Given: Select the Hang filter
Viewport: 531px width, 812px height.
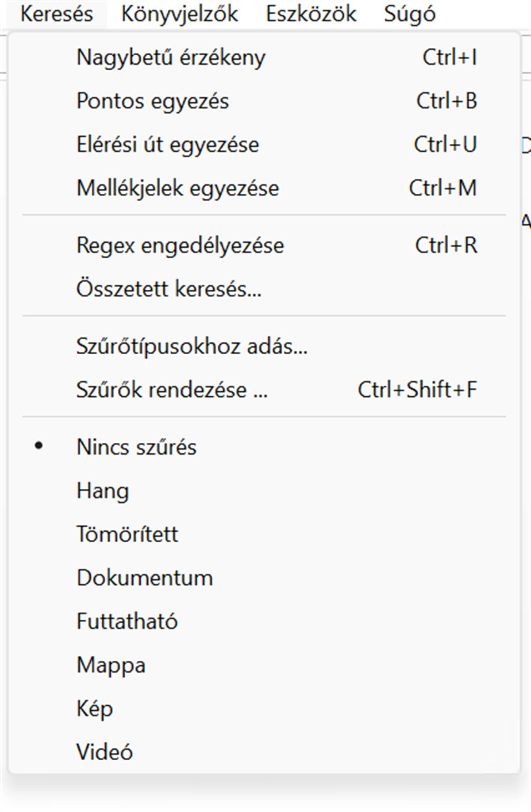Looking at the screenshot, I should 103,490.
